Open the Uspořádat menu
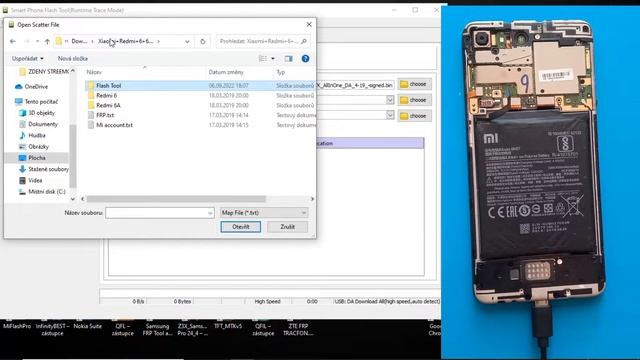 pos(27,59)
